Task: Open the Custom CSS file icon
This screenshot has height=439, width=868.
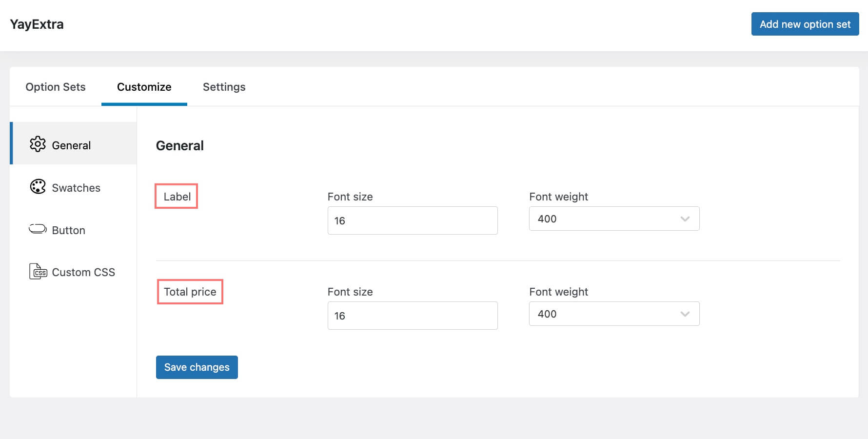Action: click(x=38, y=272)
